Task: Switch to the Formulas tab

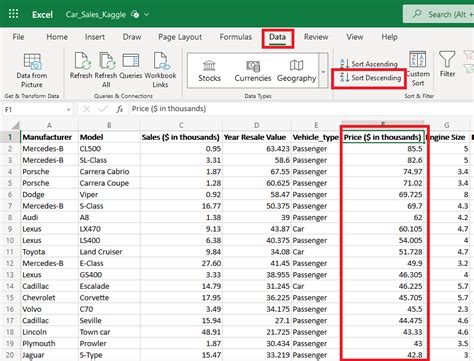Action: pyautogui.click(x=236, y=37)
